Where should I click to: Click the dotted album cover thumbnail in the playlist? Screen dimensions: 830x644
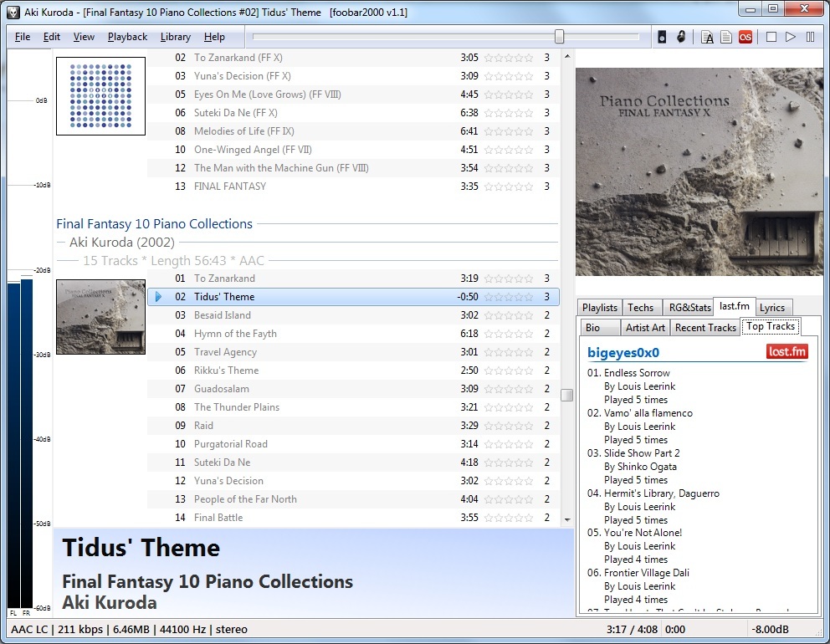tap(100, 96)
